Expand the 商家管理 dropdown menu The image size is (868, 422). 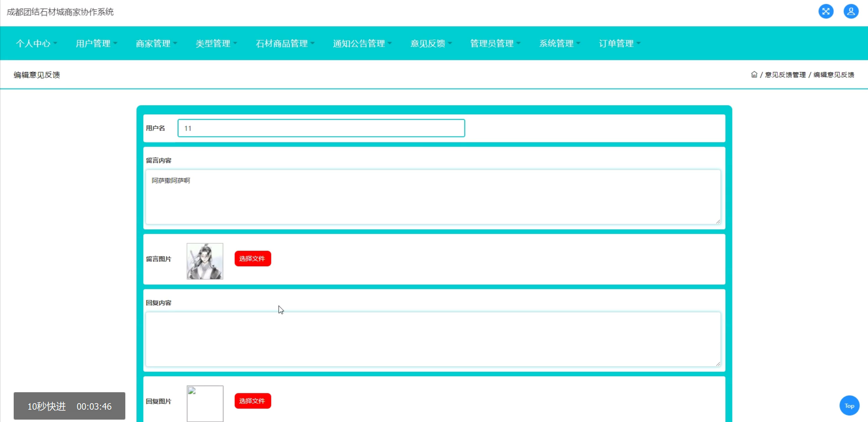156,43
